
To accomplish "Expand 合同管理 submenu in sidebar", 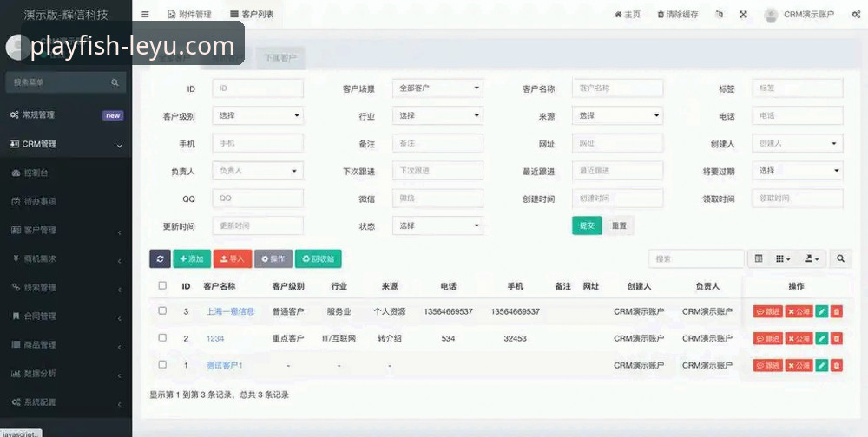I will click(66, 316).
